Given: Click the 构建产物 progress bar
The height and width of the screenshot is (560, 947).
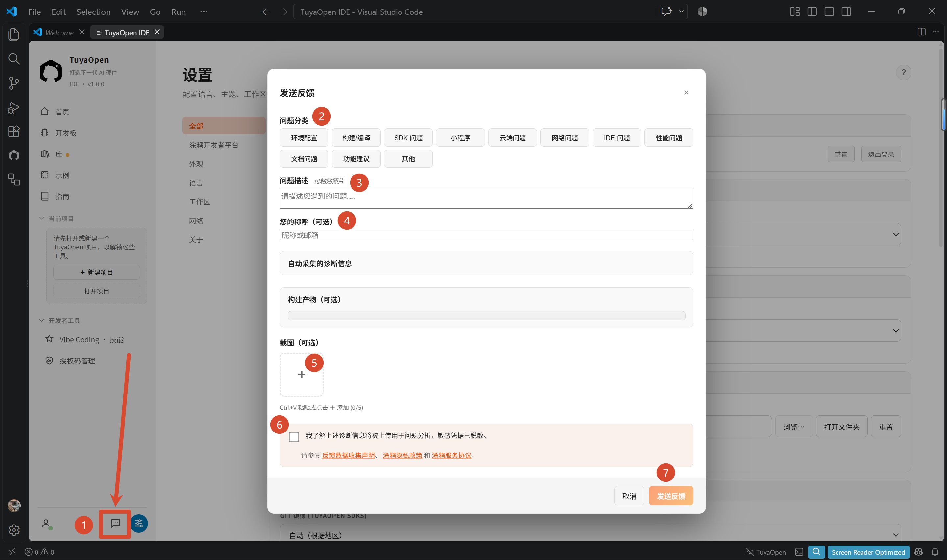Looking at the screenshot, I should click(486, 315).
